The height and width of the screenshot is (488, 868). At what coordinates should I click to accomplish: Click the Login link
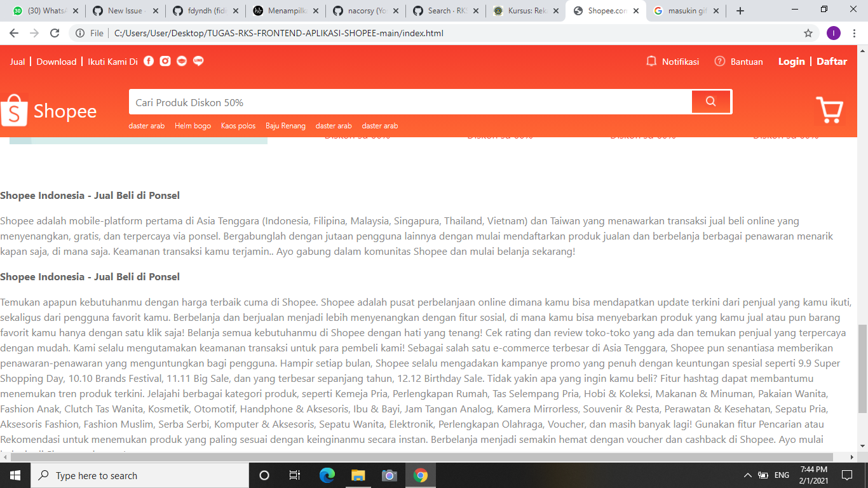click(791, 61)
